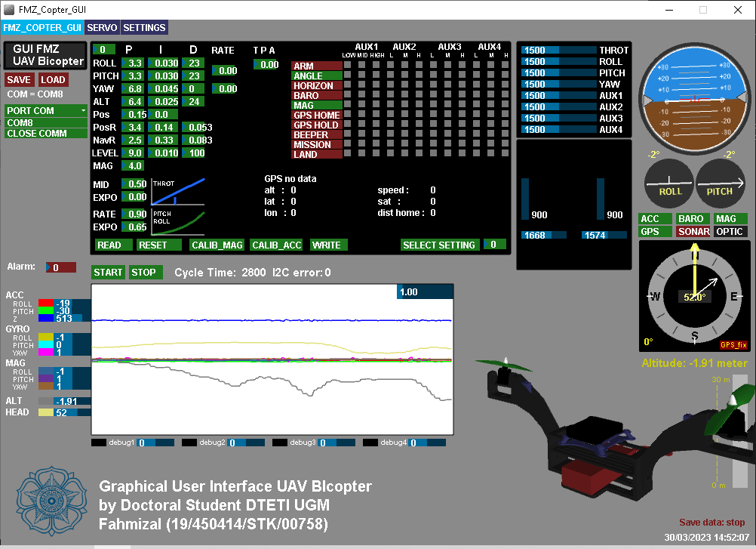Click the PITCH angle dial indicator
This screenshot has height=549, width=756.
point(721,184)
